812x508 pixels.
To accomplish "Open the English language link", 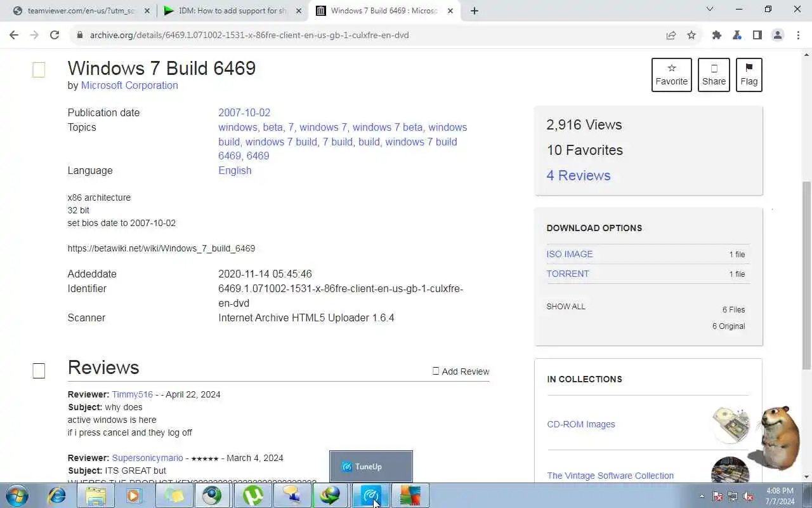I will [x=235, y=170].
